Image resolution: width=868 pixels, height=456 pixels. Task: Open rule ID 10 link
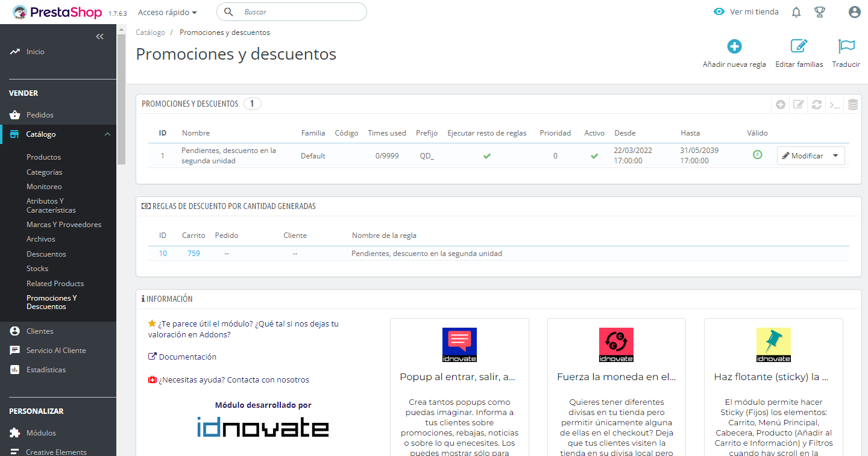coord(163,254)
